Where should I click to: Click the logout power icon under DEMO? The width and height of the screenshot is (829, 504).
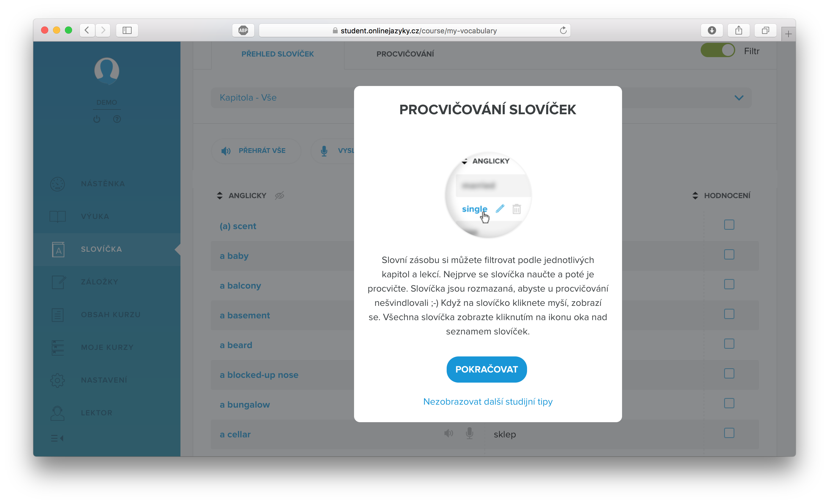(x=97, y=119)
